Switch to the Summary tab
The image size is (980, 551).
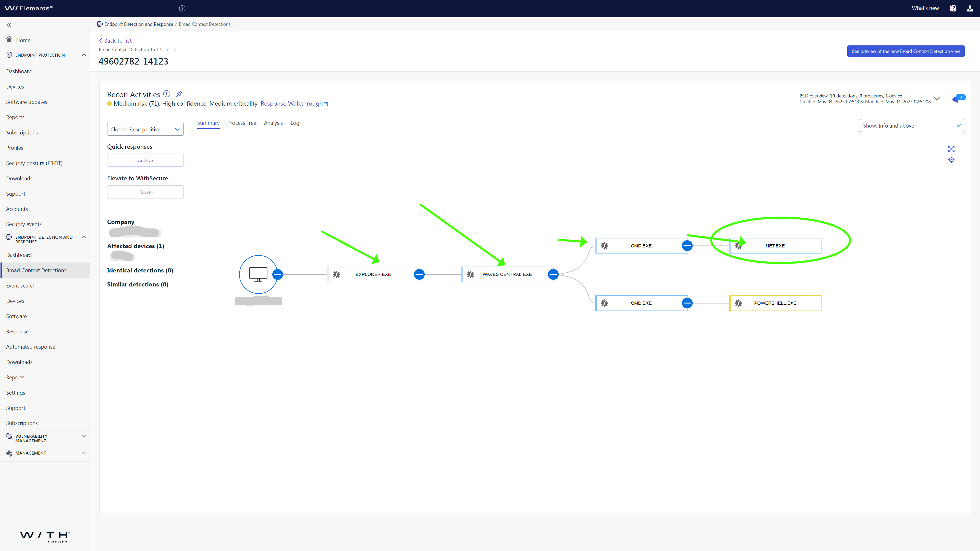click(x=208, y=123)
